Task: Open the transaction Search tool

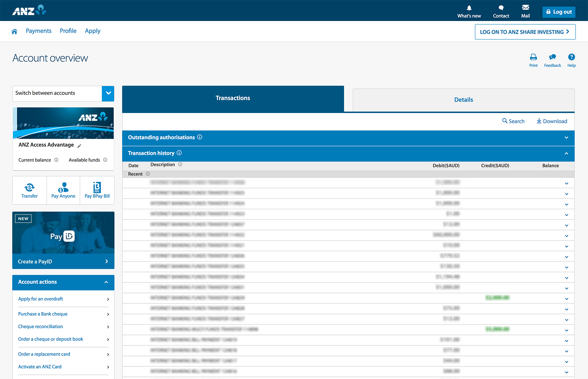Action: [513, 121]
